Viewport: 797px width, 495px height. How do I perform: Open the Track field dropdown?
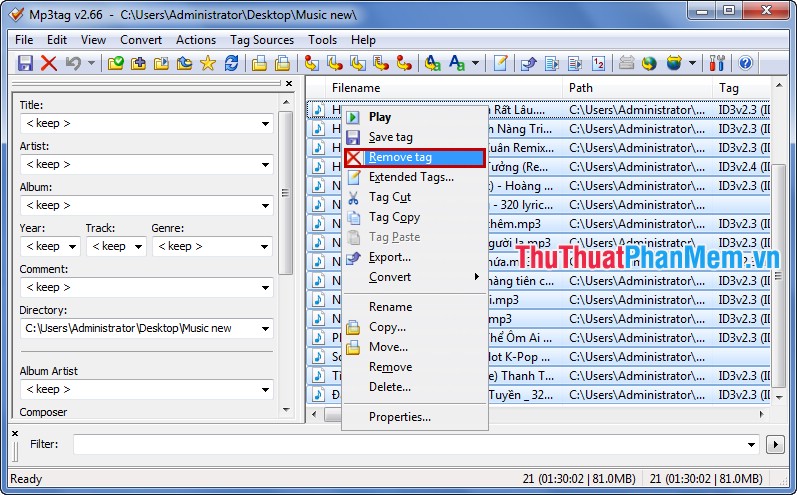[138, 247]
